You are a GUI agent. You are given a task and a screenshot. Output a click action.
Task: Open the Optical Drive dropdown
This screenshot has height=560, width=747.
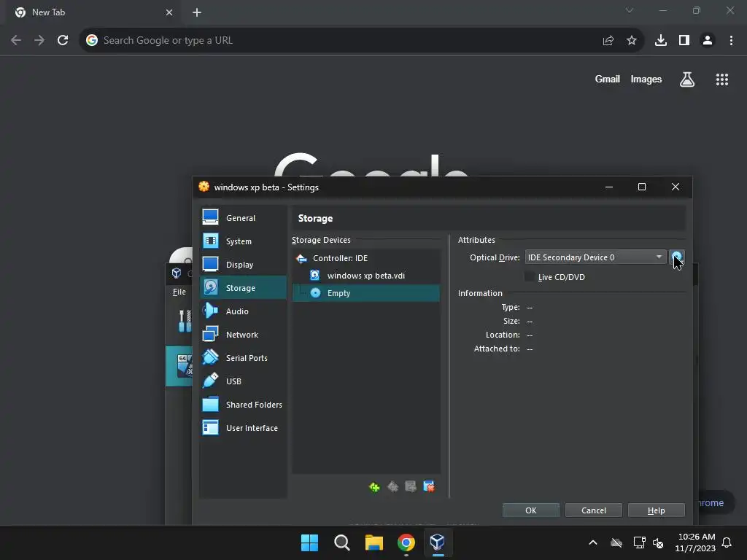[x=595, y=257]
